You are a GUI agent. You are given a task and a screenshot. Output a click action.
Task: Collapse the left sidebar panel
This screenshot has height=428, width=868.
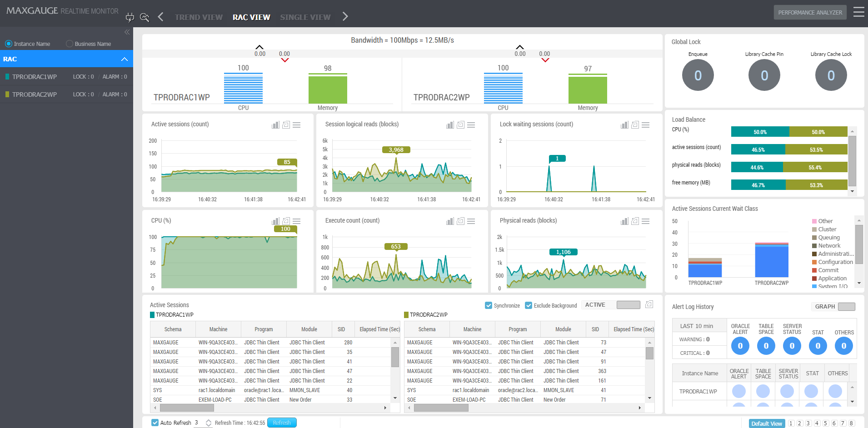[127, 32]
